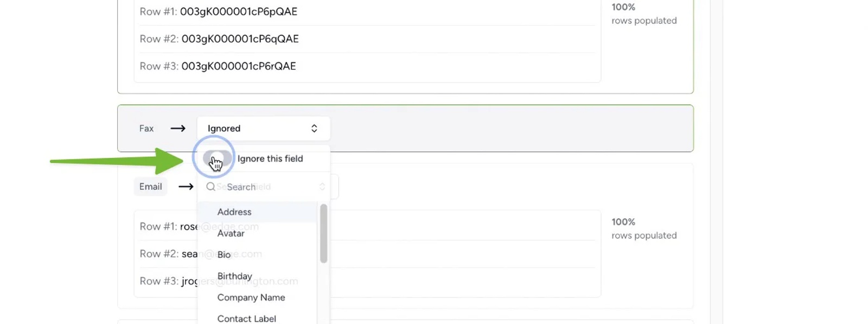The width and height of the screenshot is (868, 324).
Task: Click row value 003gK000001cP6pQAE
Action: pyautogui.click(x=239, y=11)
